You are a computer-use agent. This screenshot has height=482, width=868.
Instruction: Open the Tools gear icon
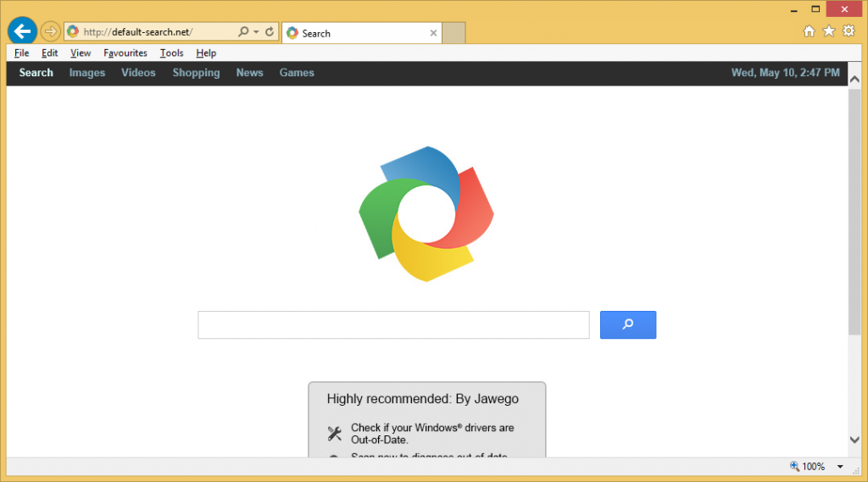click(848, 31)
